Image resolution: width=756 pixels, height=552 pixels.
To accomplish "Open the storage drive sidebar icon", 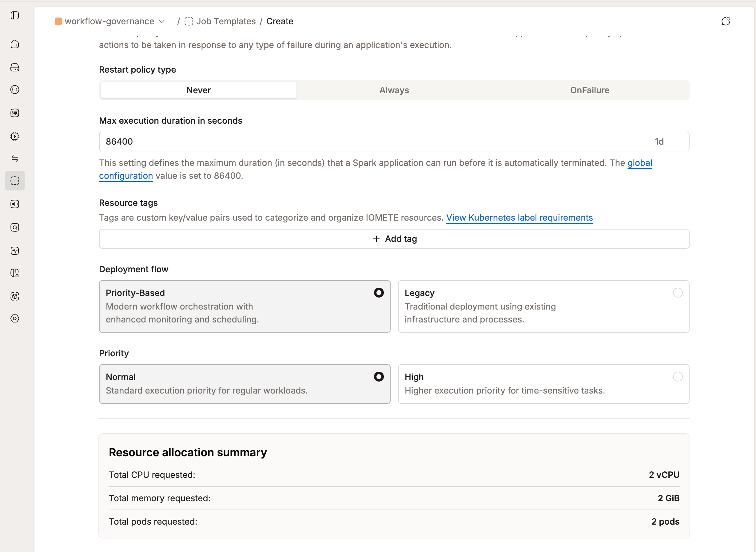I will (x=15, y=67).
